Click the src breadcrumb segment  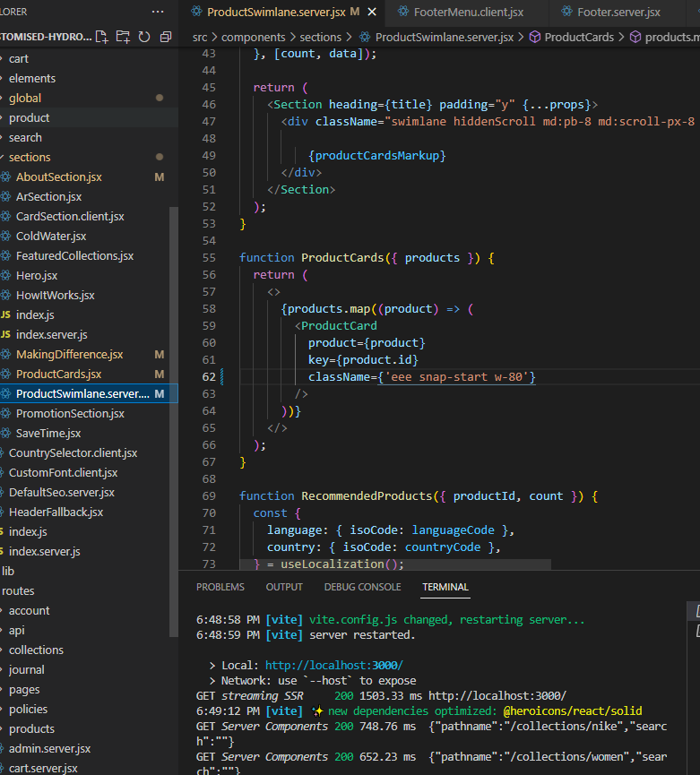coord(200,37)
